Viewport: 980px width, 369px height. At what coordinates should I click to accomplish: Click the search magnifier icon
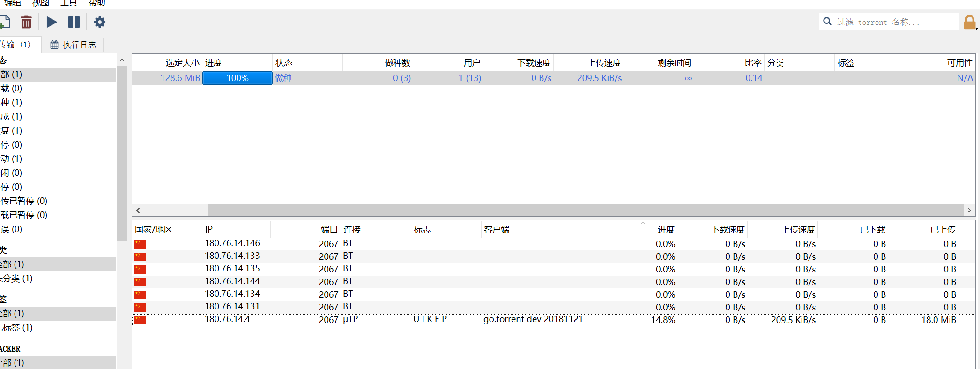click(827, 22)
